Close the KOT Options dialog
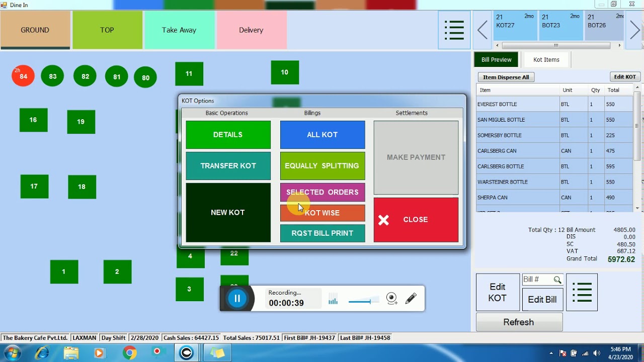The image size is (644, 362). click(416, 220)
